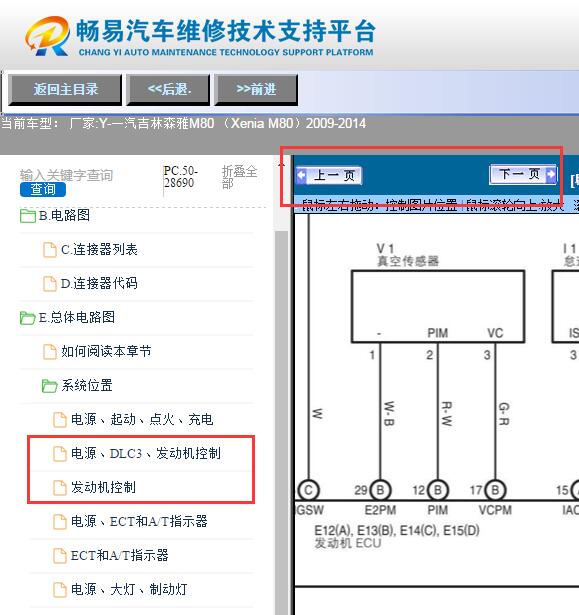Click W-B wire color label
The image size is (579, 615).
coord(388,413)
